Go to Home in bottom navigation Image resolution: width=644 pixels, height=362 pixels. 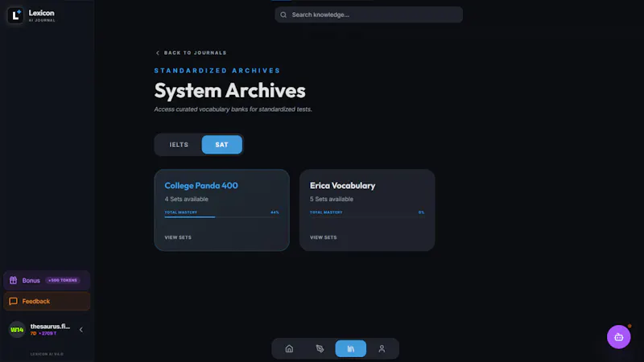289,349
